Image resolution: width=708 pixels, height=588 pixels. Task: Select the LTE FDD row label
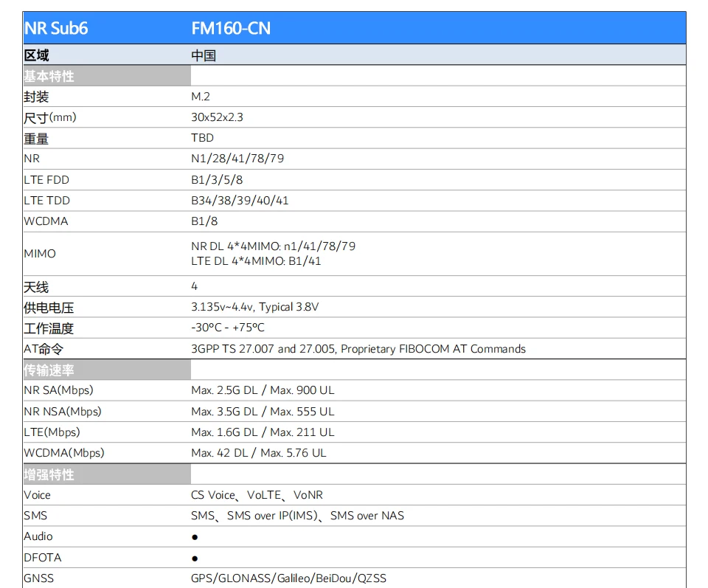click(46, 180)
